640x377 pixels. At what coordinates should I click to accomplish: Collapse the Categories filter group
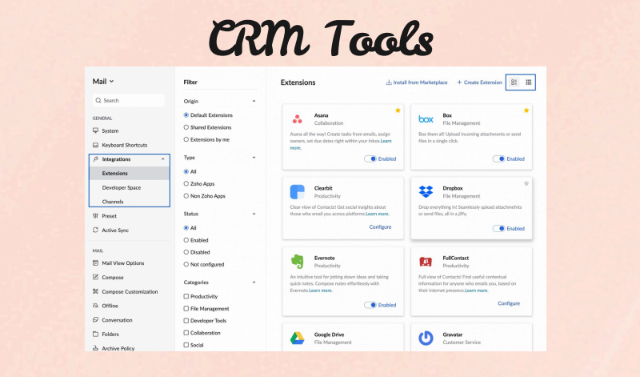(x=254, y=282)
